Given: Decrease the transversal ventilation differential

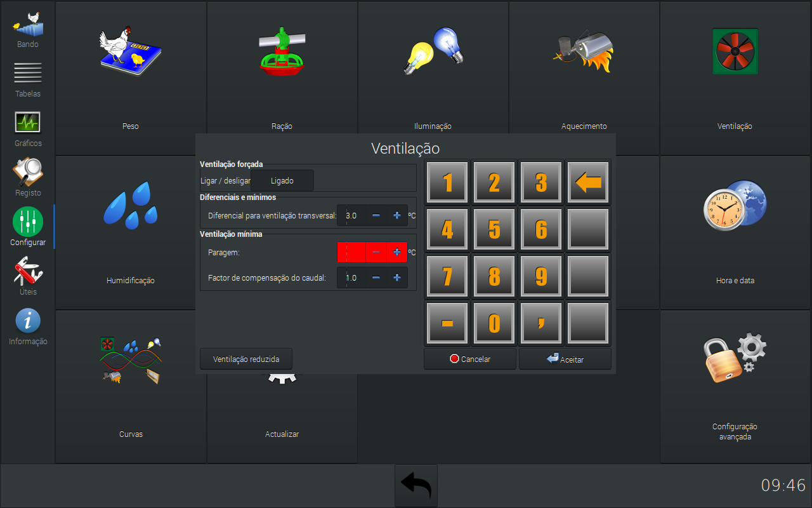Looking at the screenshot, I should (x=376, y=216).
